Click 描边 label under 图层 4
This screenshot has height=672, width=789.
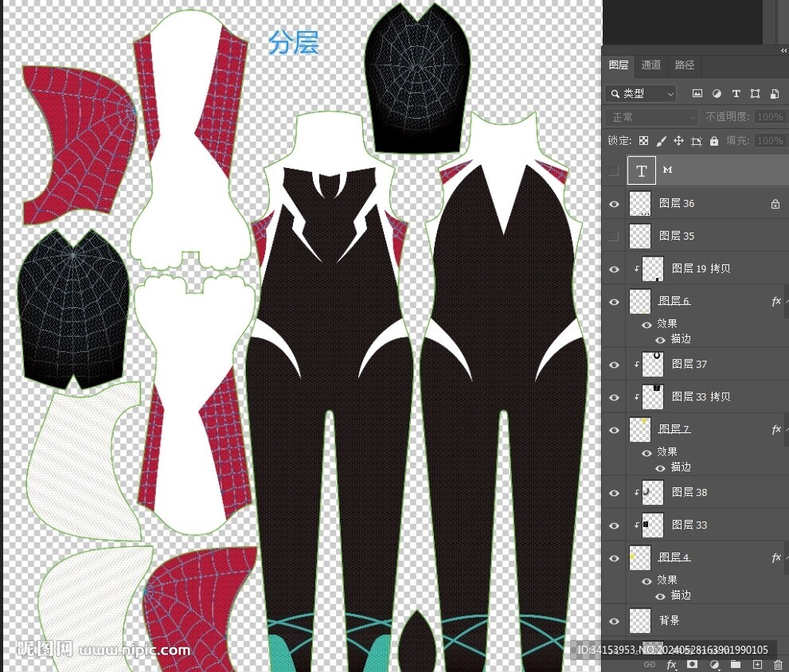click(681, 596)
